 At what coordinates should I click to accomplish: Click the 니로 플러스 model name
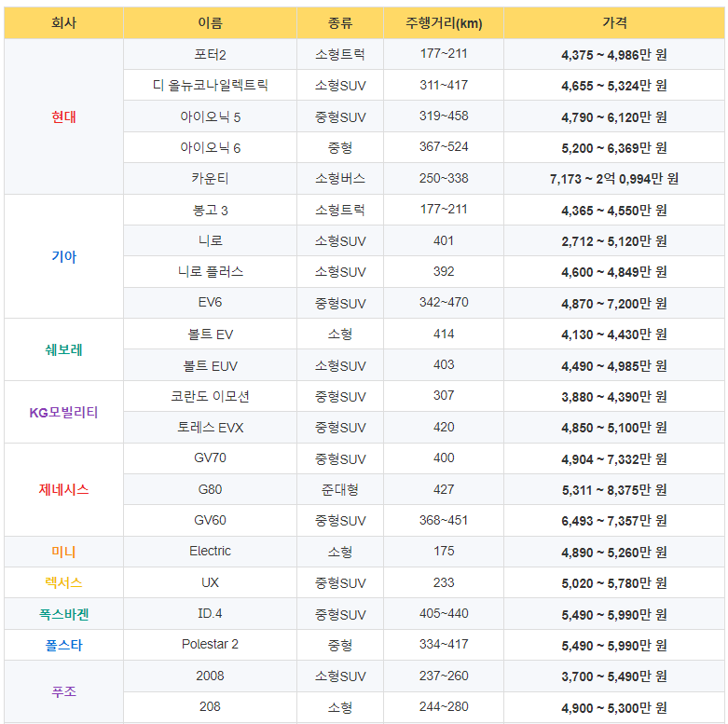(x=210, y=272)
